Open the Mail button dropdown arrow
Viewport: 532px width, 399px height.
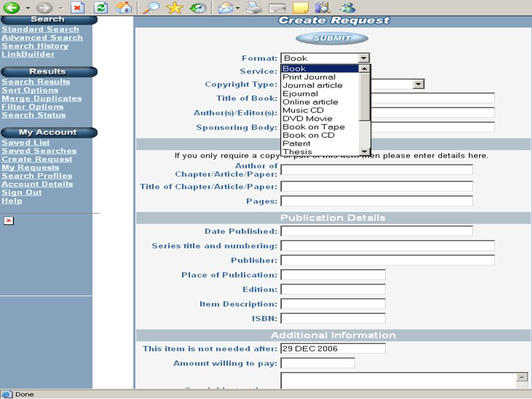tap(238, 8)
